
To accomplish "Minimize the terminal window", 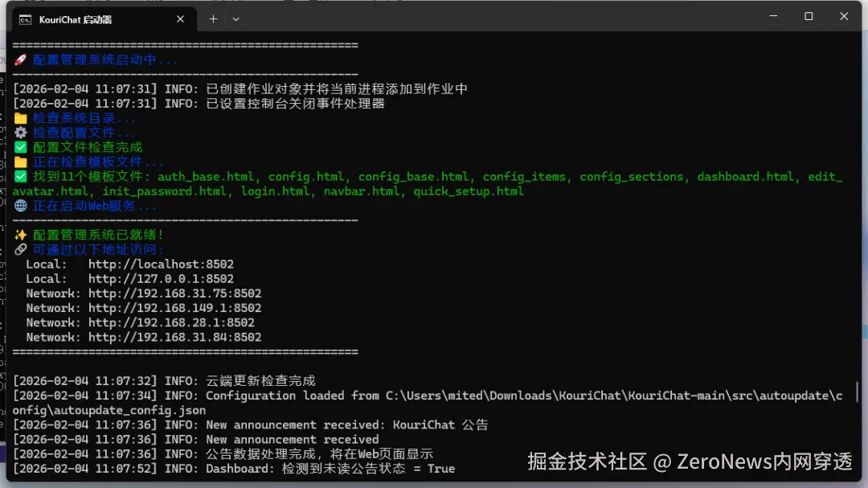I will tap(773, 16).
